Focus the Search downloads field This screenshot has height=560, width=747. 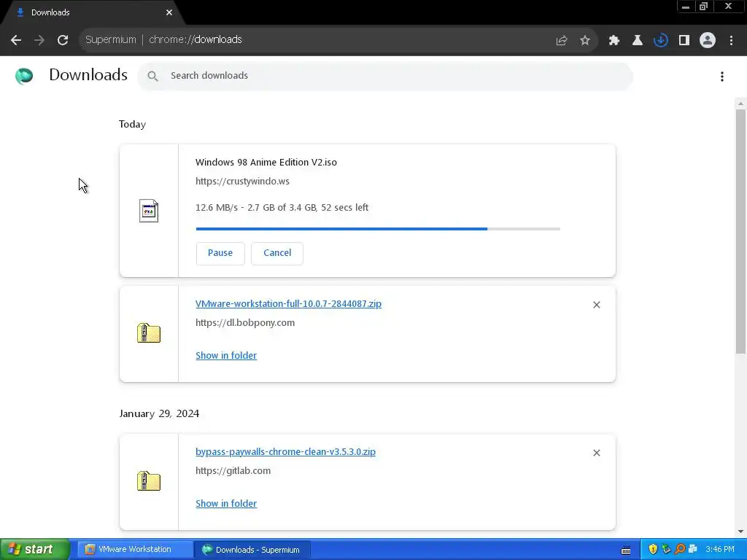[x=385, y=76]
